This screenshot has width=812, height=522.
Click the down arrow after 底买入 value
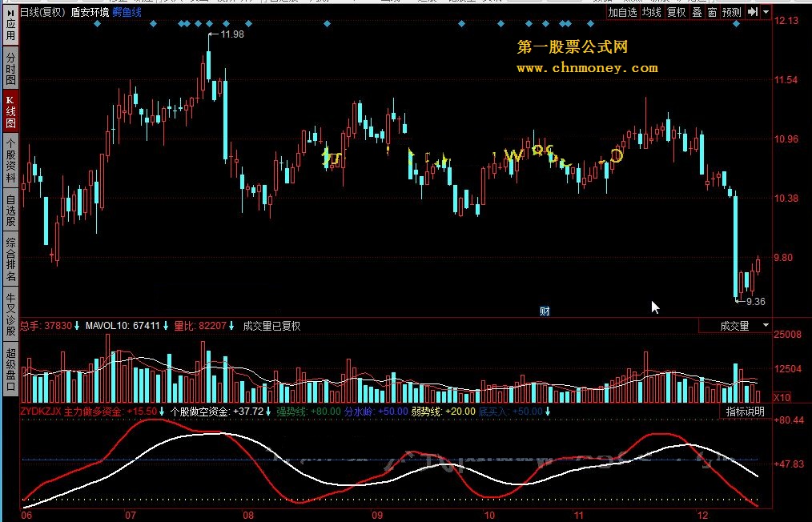coord(548,412)
